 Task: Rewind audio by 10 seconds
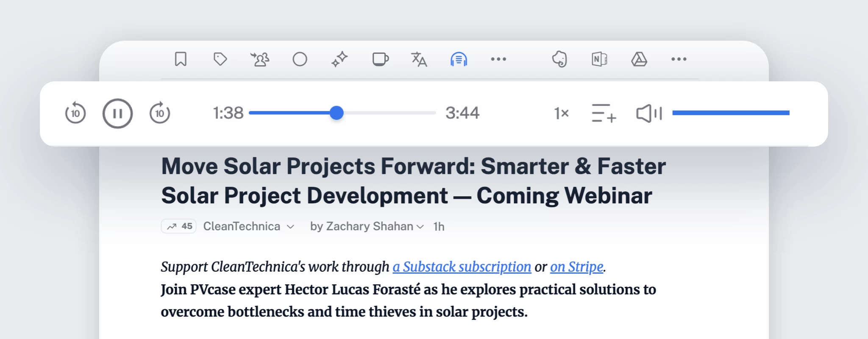click(x=75, y=114)
